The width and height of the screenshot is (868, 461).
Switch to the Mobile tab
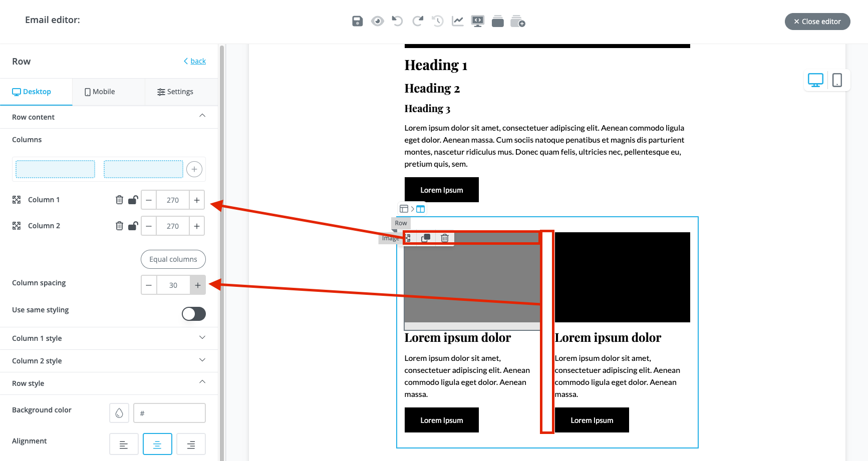click(x=109, y=92)
